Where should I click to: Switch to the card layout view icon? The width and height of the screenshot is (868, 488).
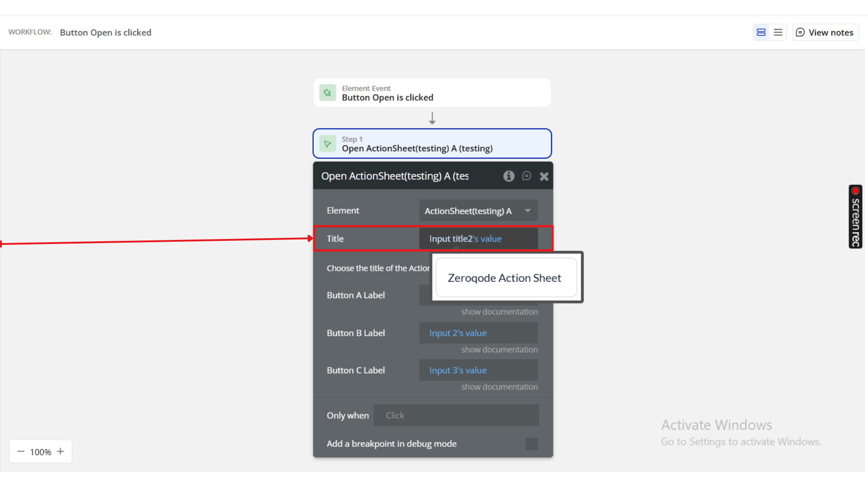pos(761,33)
